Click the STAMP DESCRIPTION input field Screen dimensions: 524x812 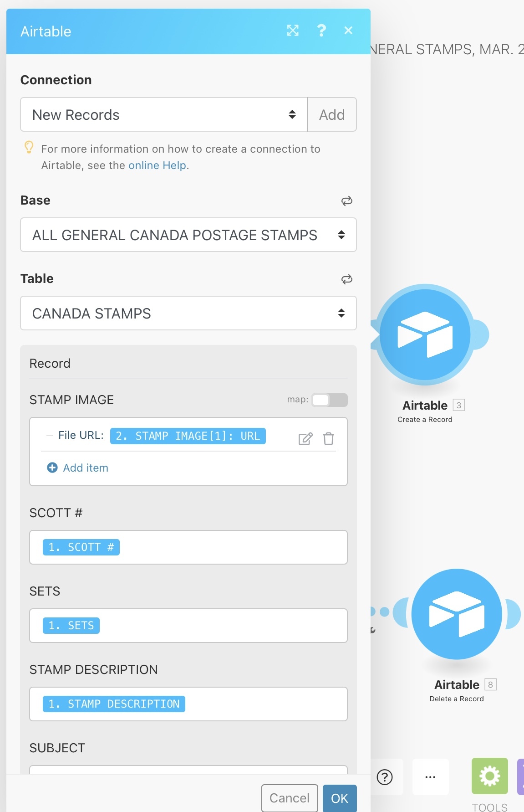click(x=188, y=704)
